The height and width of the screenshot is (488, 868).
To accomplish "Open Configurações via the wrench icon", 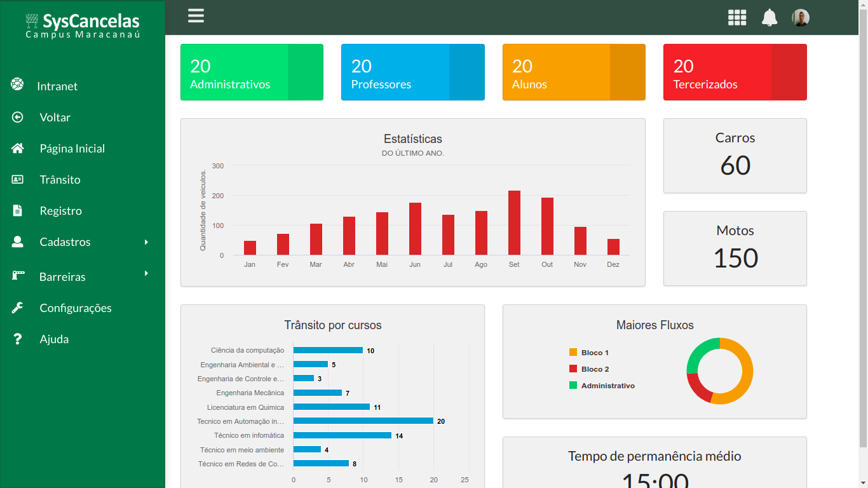I will click(x=17, y=308).
